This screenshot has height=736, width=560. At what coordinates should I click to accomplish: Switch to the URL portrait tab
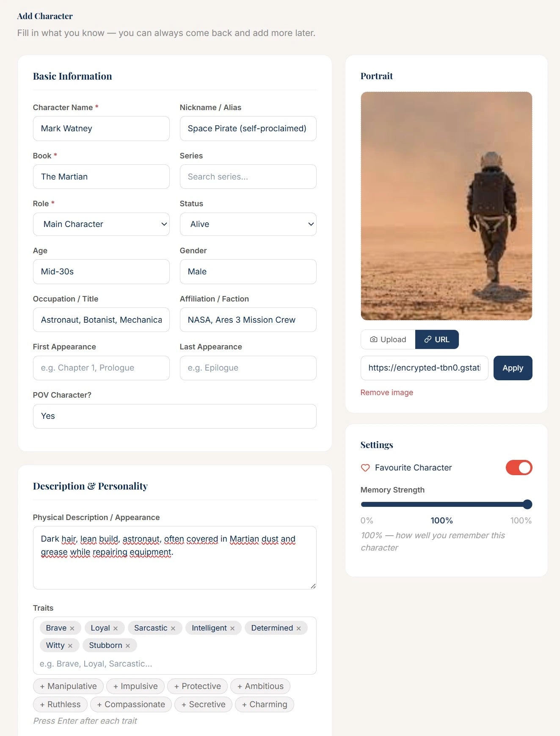[x=437, y=340]
